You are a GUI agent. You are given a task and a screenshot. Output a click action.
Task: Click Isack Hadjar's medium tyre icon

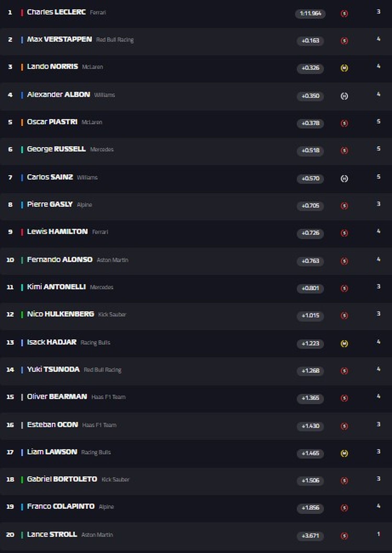pos(344,344)
